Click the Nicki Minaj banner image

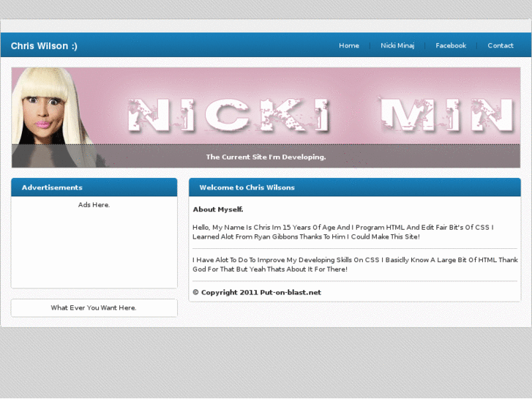(266, 117)
